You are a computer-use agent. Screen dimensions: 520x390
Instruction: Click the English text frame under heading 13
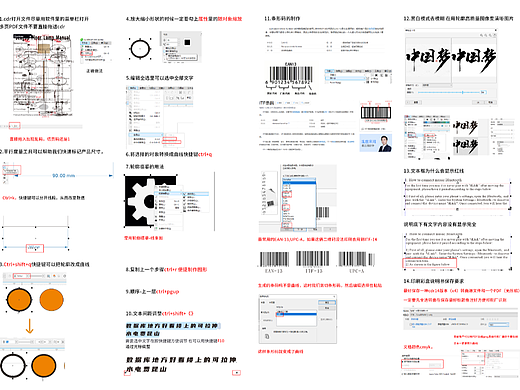tap(457, 194)
